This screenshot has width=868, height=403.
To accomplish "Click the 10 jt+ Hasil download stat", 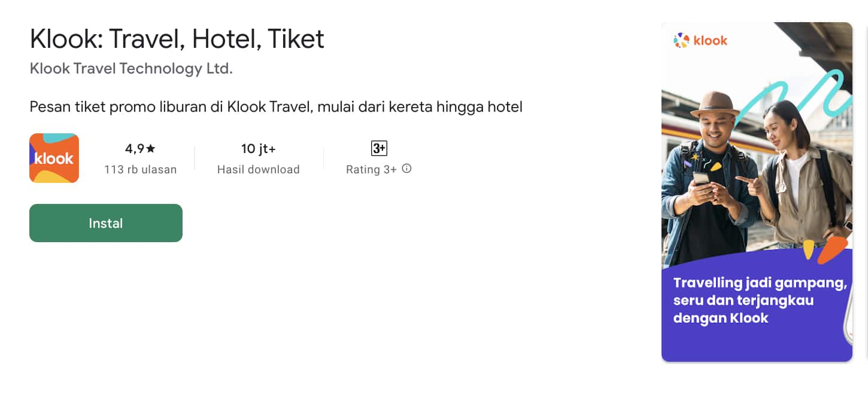I will (x=258, y=158).
